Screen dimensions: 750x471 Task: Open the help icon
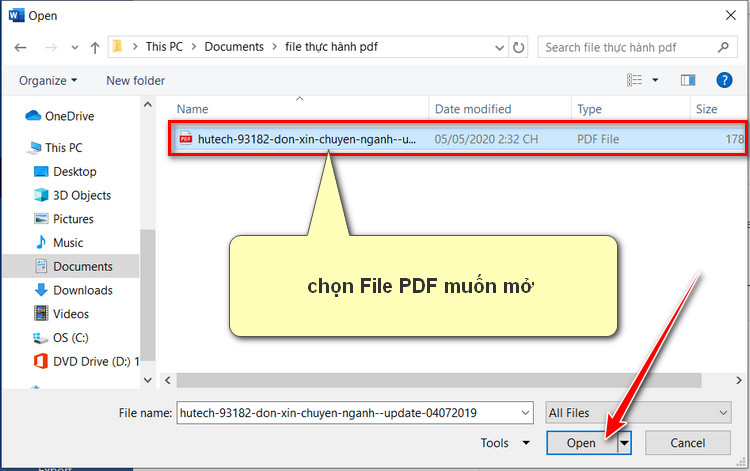[724, 80]
